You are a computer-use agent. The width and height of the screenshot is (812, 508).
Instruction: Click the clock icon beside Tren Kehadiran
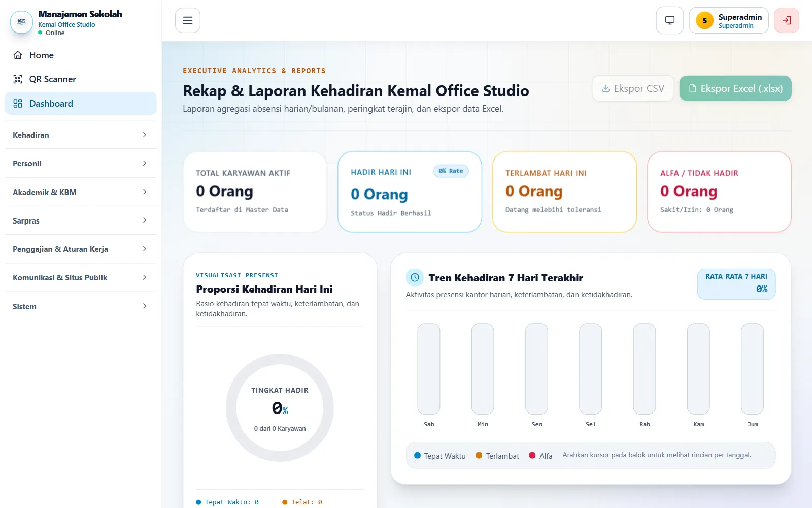pyautogui.click(x=415, y=277)
